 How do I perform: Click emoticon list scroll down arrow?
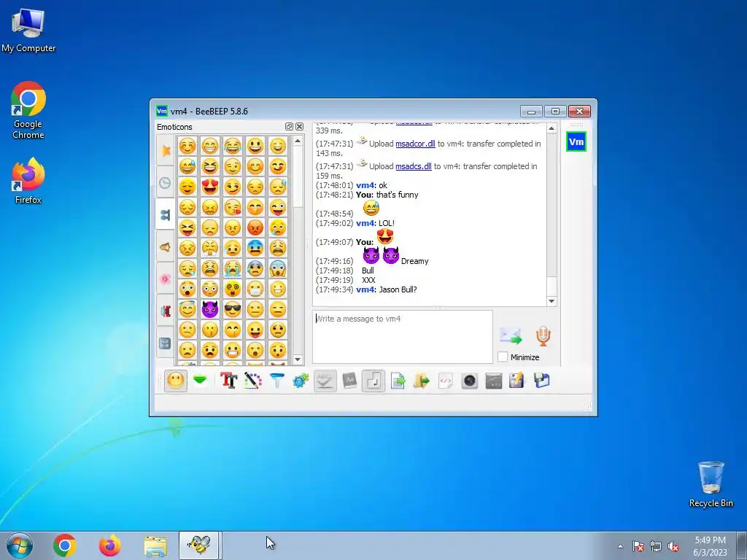point(298,359)
